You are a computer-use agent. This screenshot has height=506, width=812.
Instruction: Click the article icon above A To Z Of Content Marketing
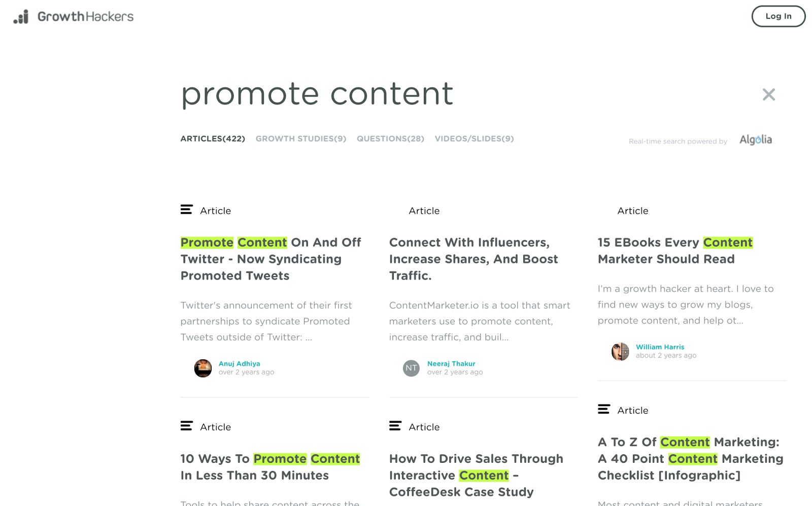(x=604, y=409)
